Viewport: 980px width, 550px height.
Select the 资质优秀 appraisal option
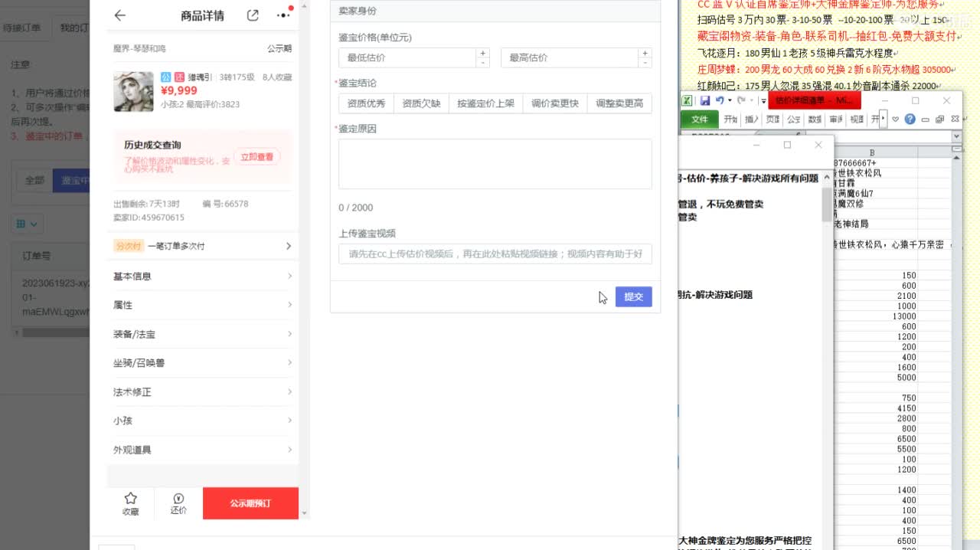(x=365, y=103)
